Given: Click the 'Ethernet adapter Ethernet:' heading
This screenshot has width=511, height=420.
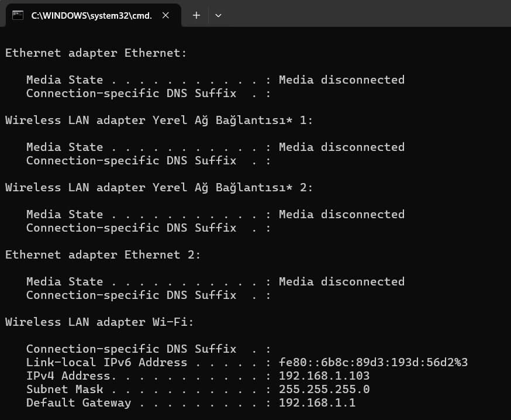Looking at the screenshot, I should 95,53.
